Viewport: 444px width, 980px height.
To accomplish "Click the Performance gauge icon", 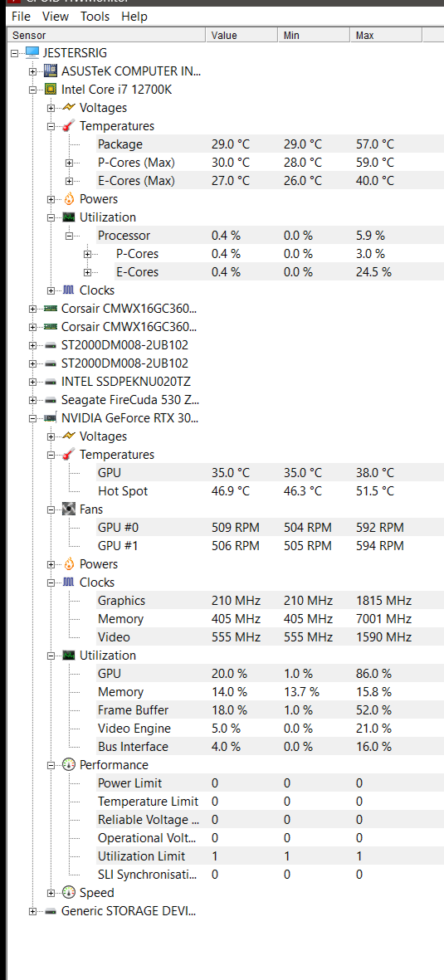I will [x=69, y=765].
